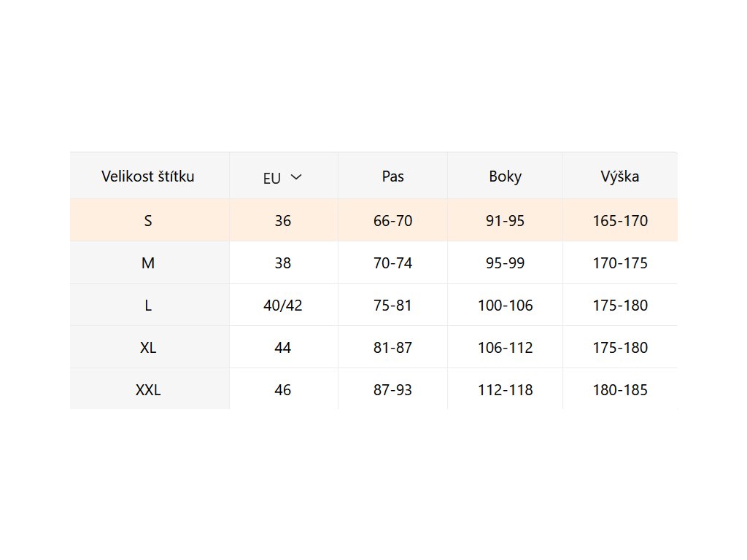This screenshot has height=560, width=747.
Task: Click the Pas column header
Action: (x=392, y=176)
